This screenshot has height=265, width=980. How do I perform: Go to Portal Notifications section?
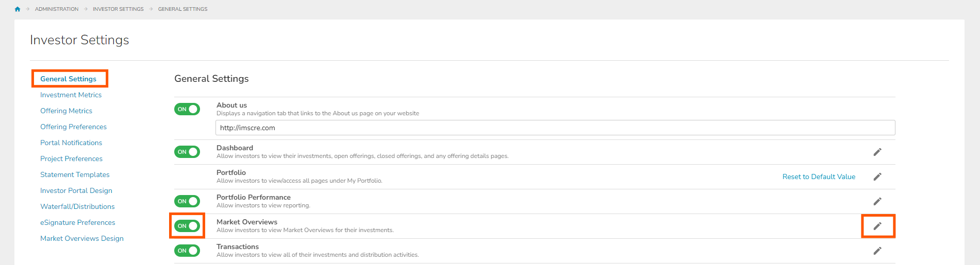click(71, 143)
